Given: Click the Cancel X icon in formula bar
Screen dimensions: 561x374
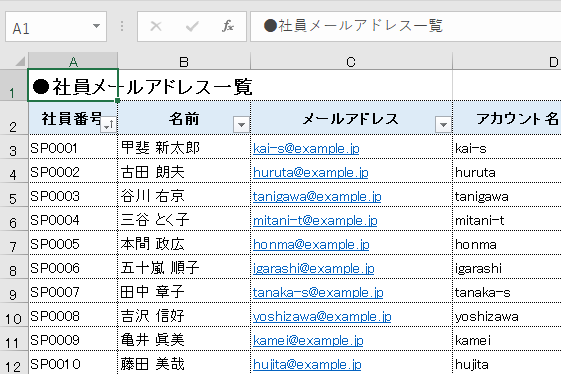Looking at the screenshot, I should [156, 26].
